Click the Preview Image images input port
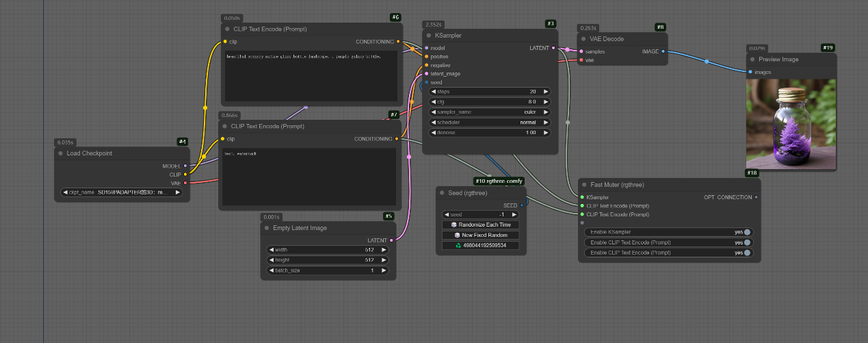Viewport: 868px width, 343px height. 750,71
